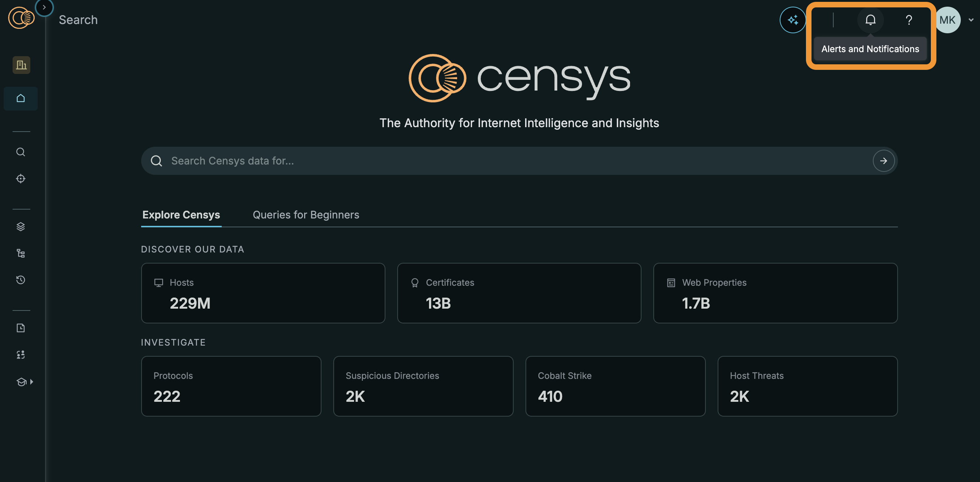Open the help question mark icon
The width and height of the screenshot is (980, 482).
(908, 20)
